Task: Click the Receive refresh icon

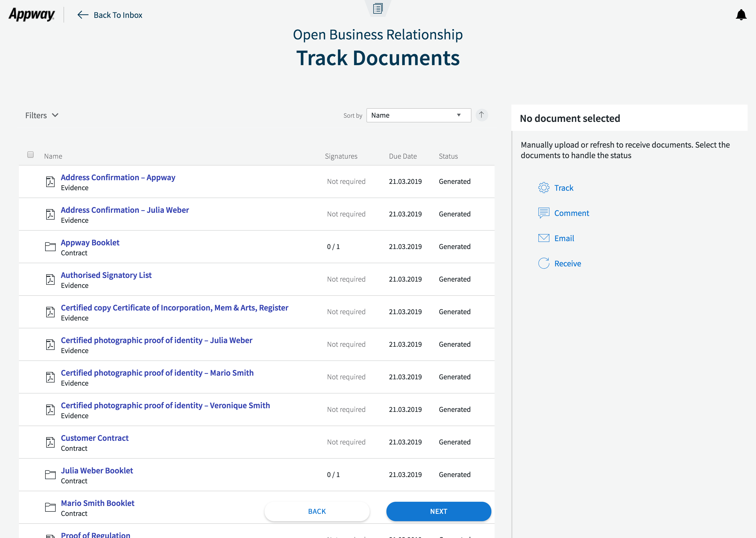Action: click(x=543, y=263)
